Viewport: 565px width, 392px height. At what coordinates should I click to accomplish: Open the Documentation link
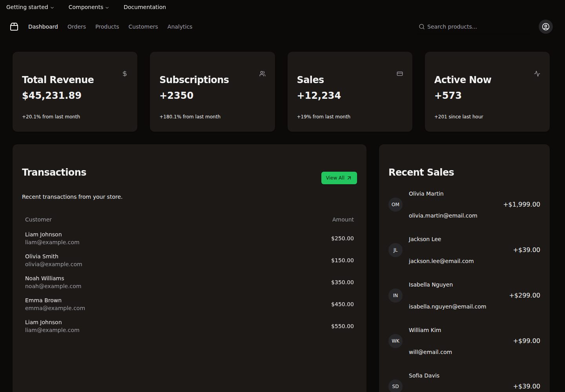tap(145, 7)
